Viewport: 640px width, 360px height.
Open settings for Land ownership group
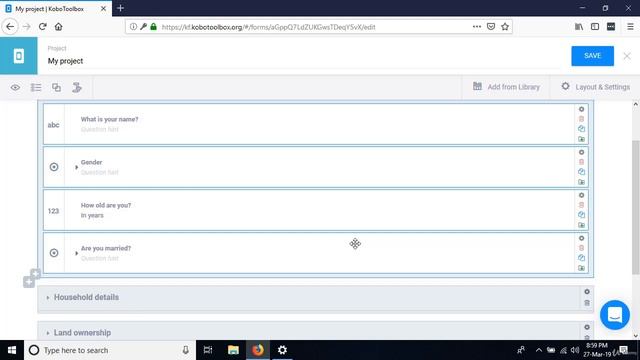[587, 327]
